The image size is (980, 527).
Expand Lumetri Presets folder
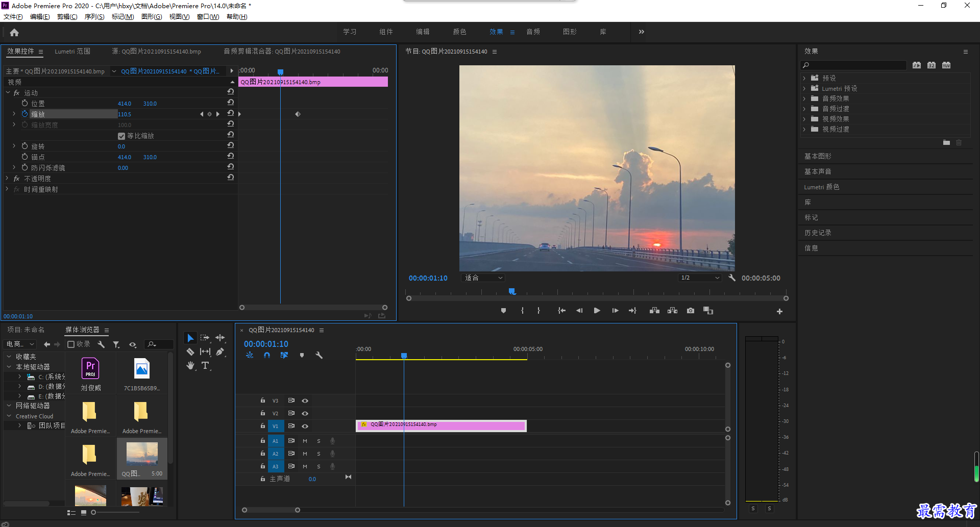(804, 88)
